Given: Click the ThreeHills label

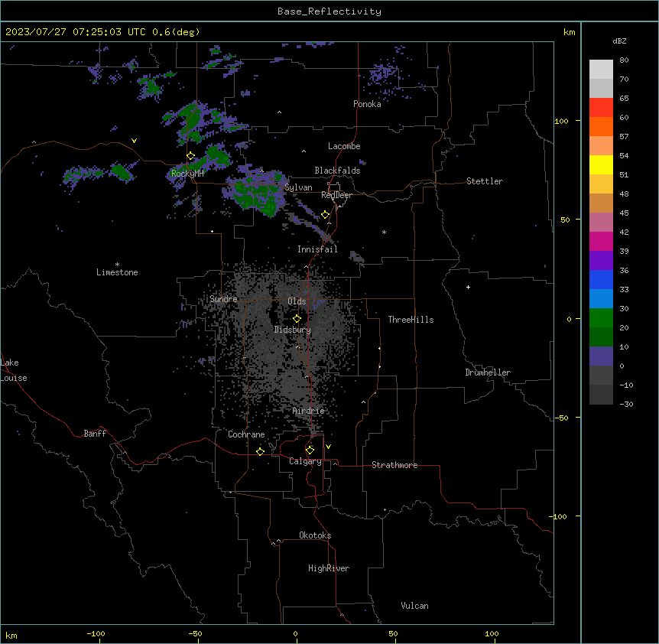Looking at the screenshot, I should coord(411,320).
